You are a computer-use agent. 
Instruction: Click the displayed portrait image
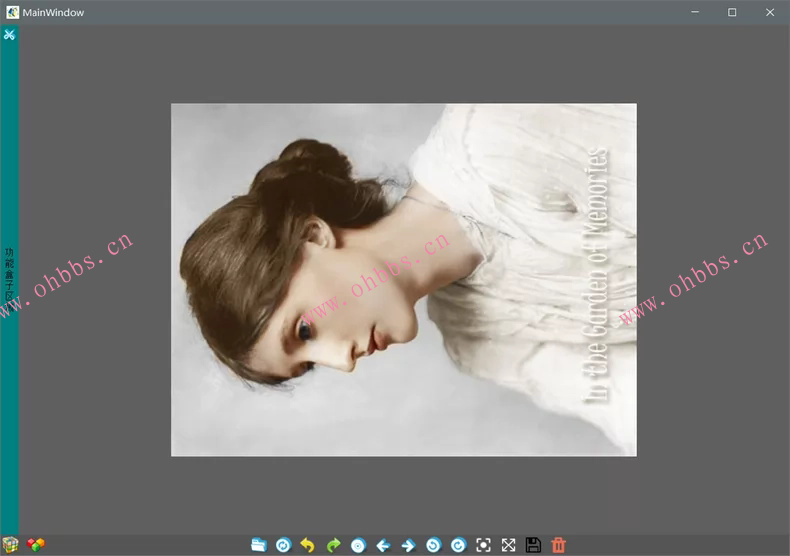pos(403,280)
